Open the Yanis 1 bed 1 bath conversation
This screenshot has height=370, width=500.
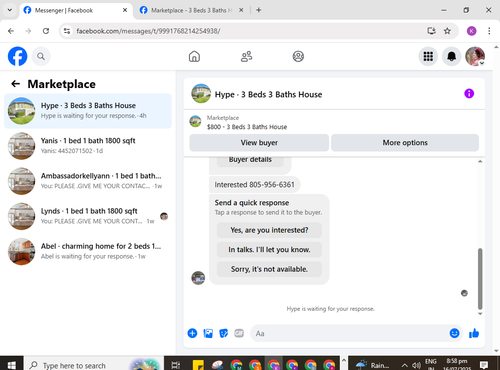point(88,146)
